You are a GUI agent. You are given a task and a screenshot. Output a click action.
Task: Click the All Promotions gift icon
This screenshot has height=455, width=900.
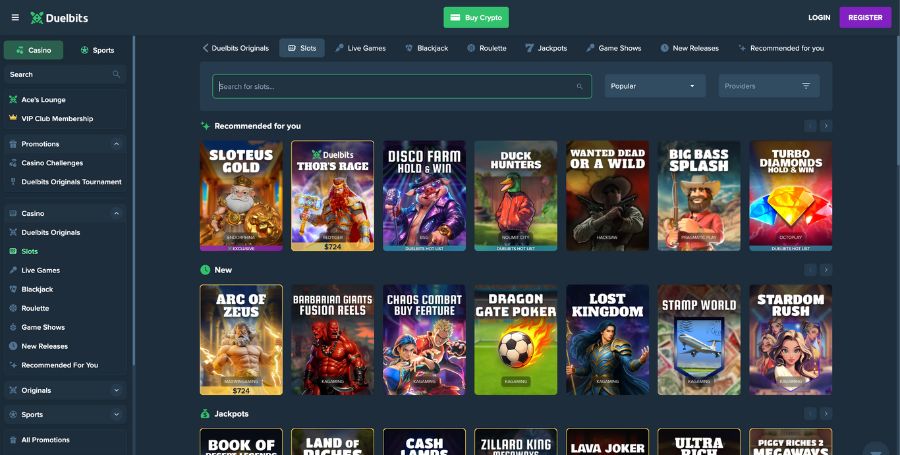click(13, 440)
